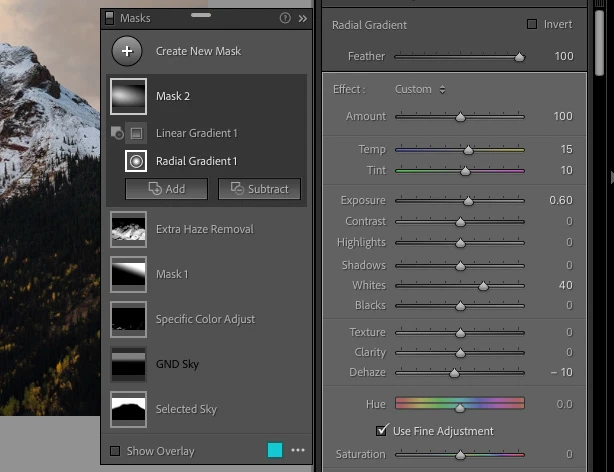Screen dimensions: 614x472
Task: Click the Tint slider handle
Action: click(465, 171)
